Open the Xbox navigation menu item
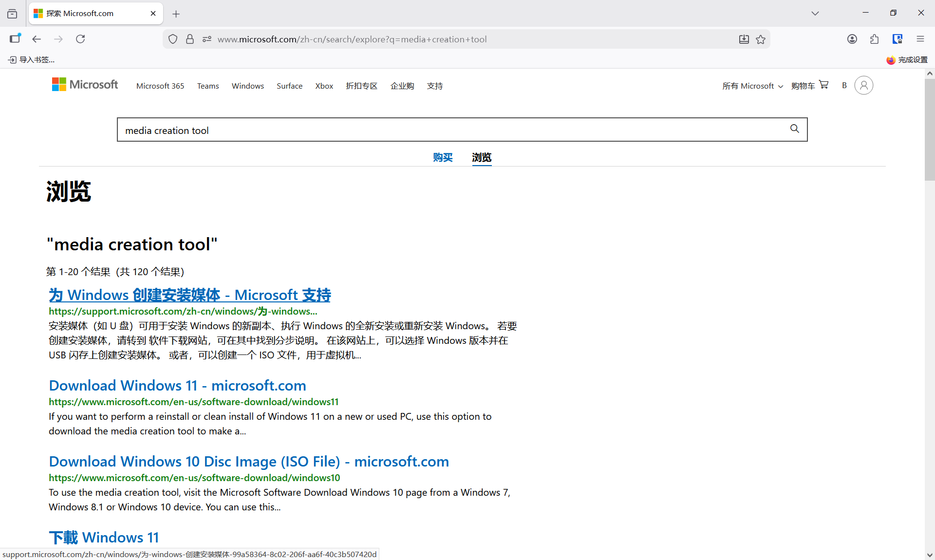Screen dimensions: 935x560 324,86
